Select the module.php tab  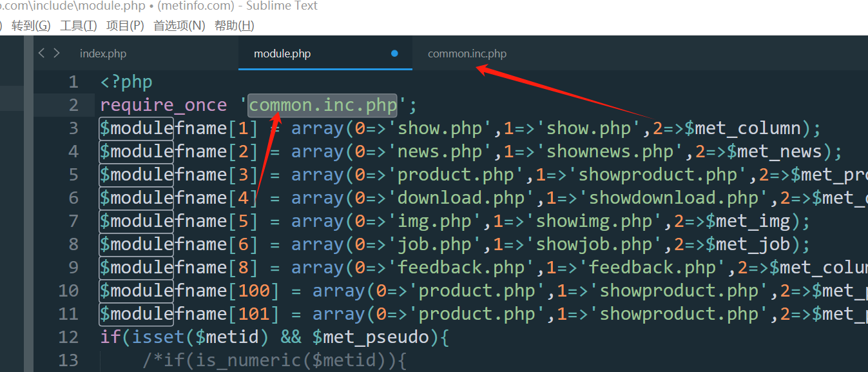point(282,54)
